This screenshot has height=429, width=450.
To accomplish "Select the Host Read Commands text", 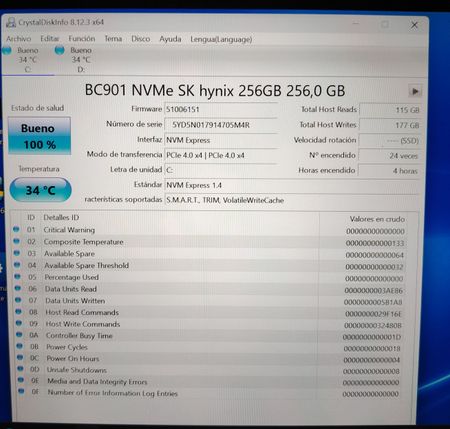I will [x=82, y=312].
